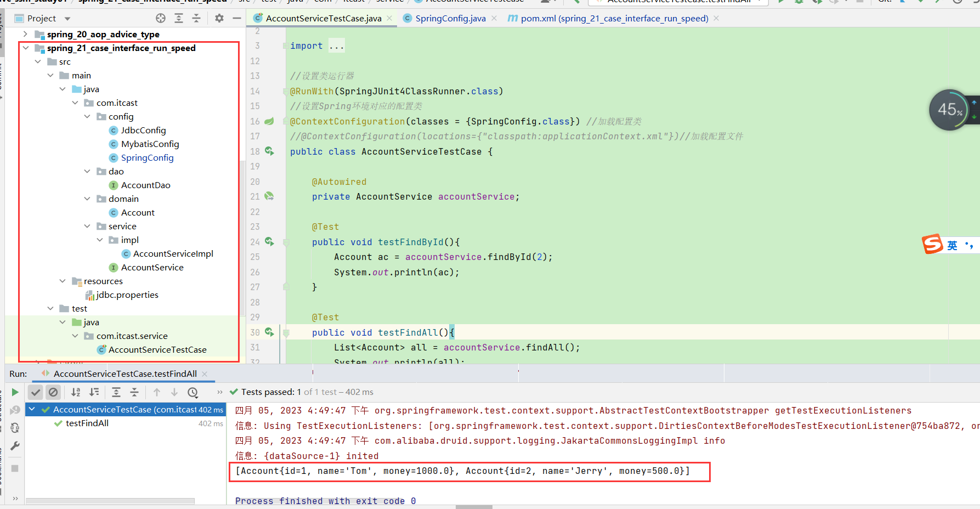Collapse the dao package node
The height and width of the screenshot is (509, 980).
click(x=87, y=171)
